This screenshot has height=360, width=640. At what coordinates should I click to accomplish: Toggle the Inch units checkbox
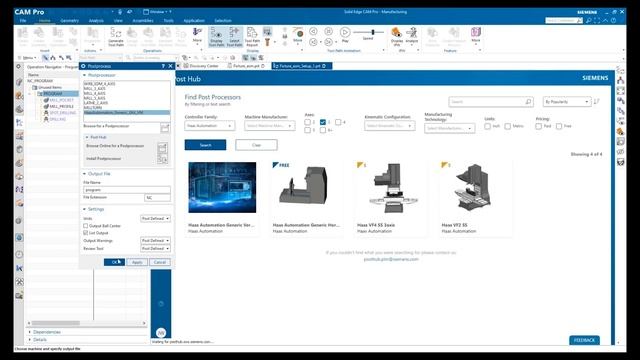pos(487,126)
